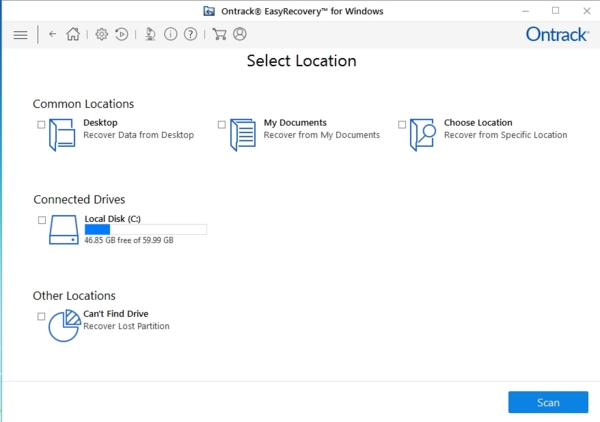600x422 pixels.
Task: Open the About information icon
Action: click(171, 34)
